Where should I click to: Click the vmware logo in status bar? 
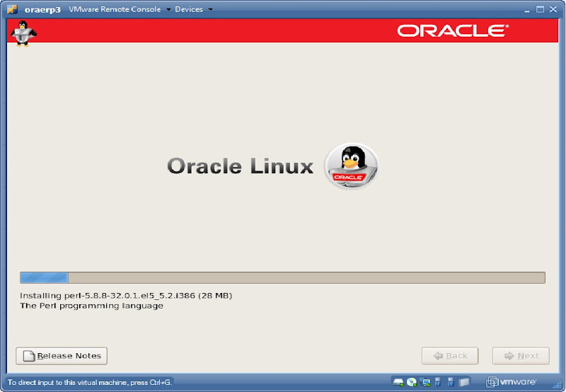coord(512,382)
